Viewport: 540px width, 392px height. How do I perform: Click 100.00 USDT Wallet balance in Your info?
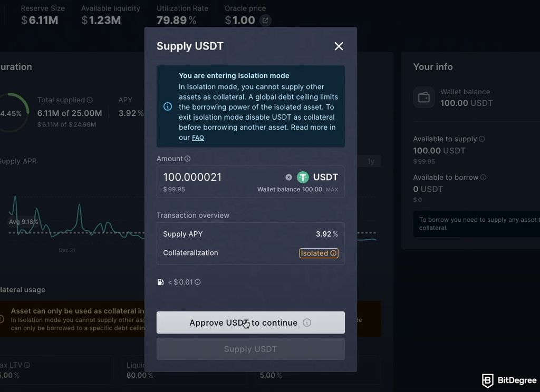[x=466, y=103]
